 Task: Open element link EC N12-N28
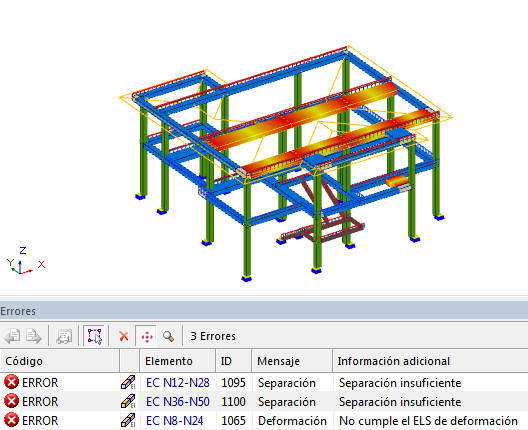pos(178,383)
